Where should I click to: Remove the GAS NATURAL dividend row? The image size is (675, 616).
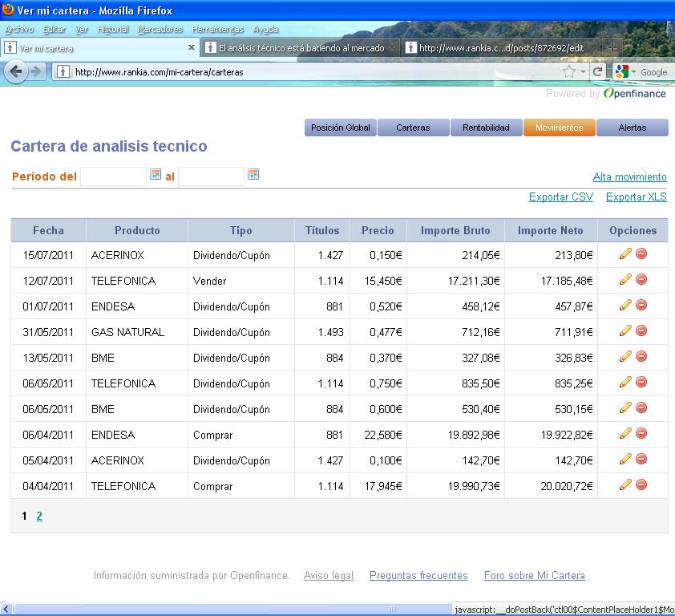pyautogui.click(x=641, y=331)
